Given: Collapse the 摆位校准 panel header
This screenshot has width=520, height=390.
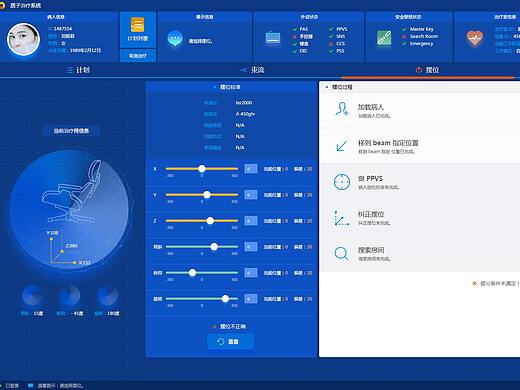Looking at the screenshot, I should pyautogui.click(x=231, y=87).
